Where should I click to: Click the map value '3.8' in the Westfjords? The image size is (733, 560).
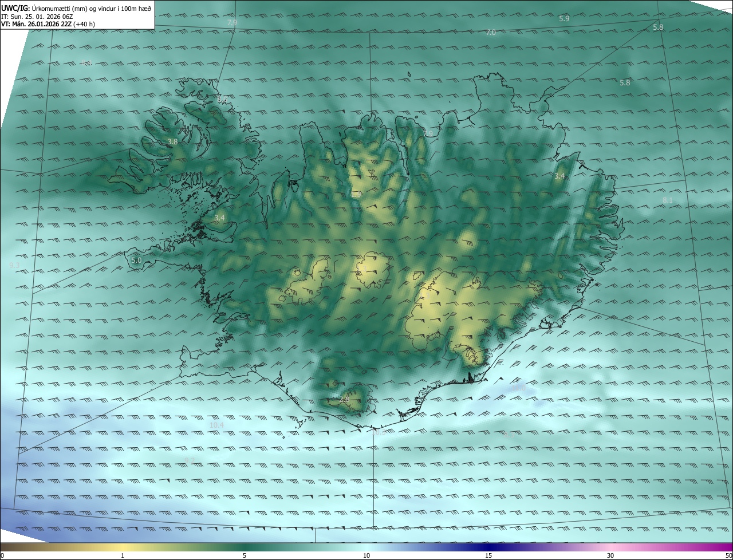point(172,141)
